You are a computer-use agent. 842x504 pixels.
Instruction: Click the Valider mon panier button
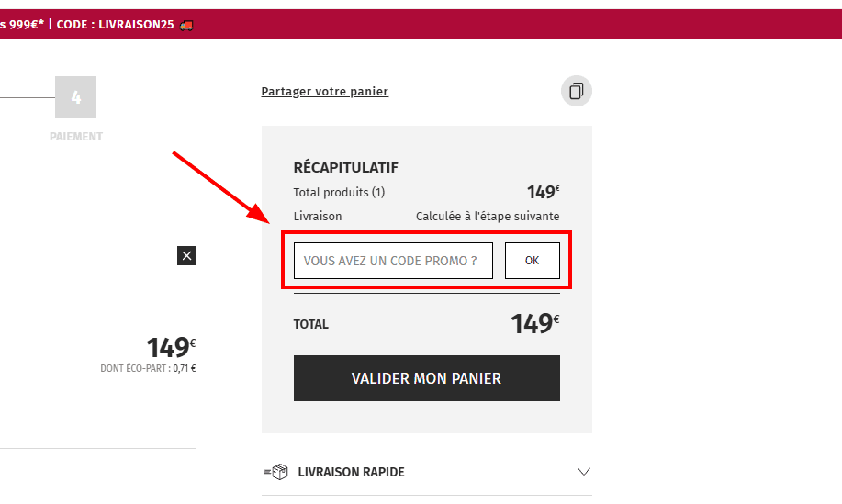pos(426,378)
